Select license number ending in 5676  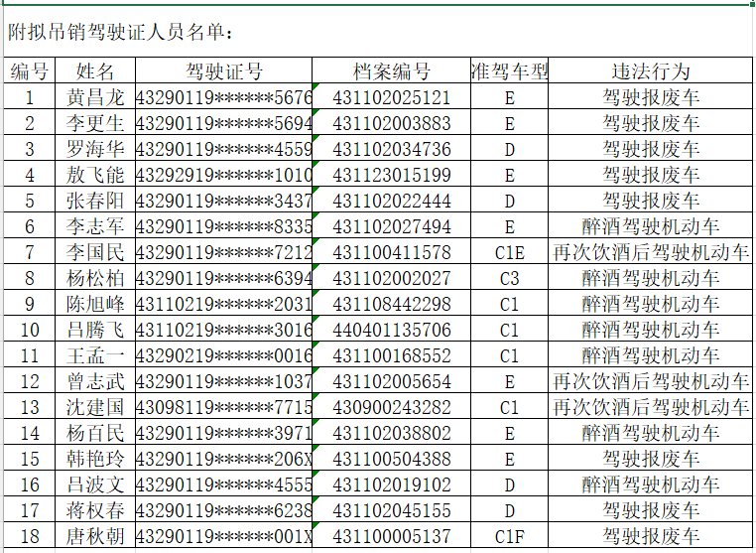pos(223,97)
